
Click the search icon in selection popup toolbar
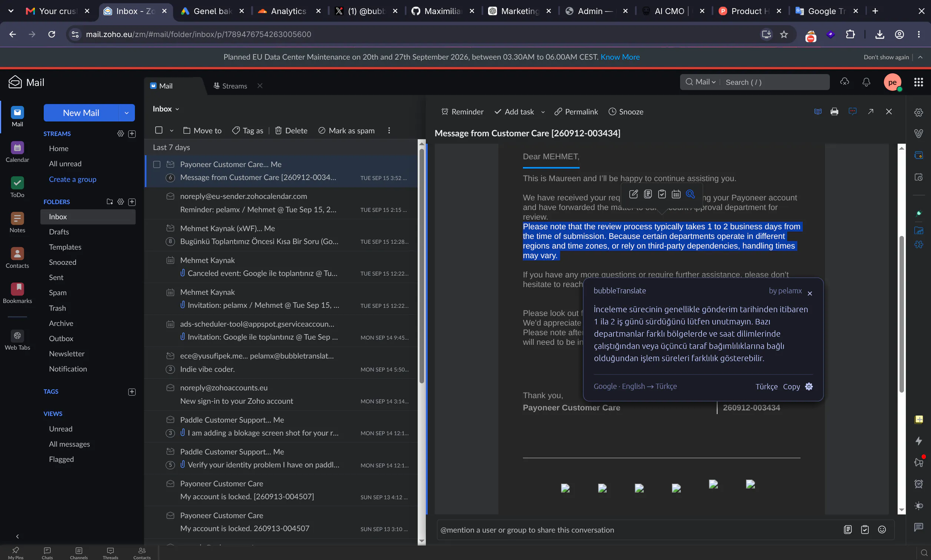point(690,194)
